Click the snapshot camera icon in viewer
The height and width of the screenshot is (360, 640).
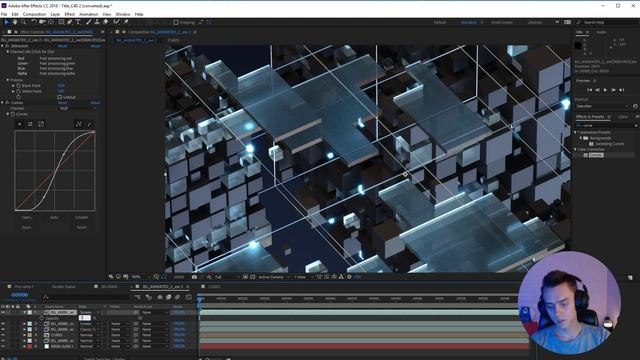tap(194, 277)
